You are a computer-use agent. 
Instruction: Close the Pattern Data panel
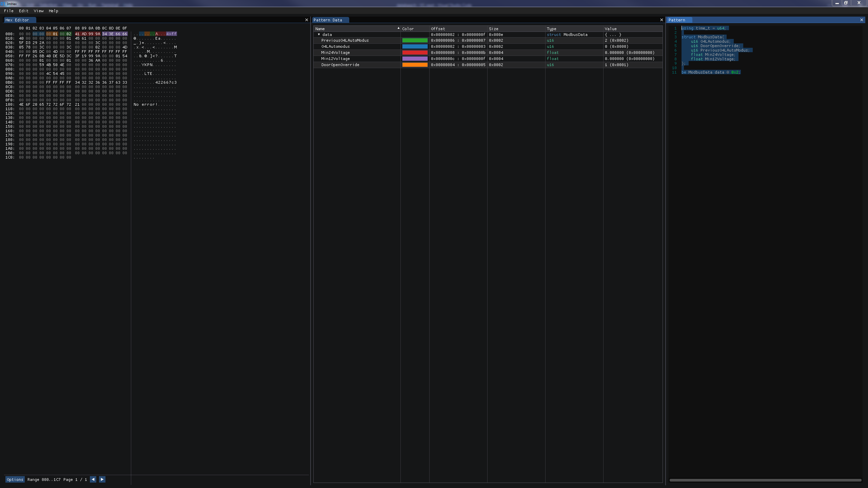click(662, 20)
